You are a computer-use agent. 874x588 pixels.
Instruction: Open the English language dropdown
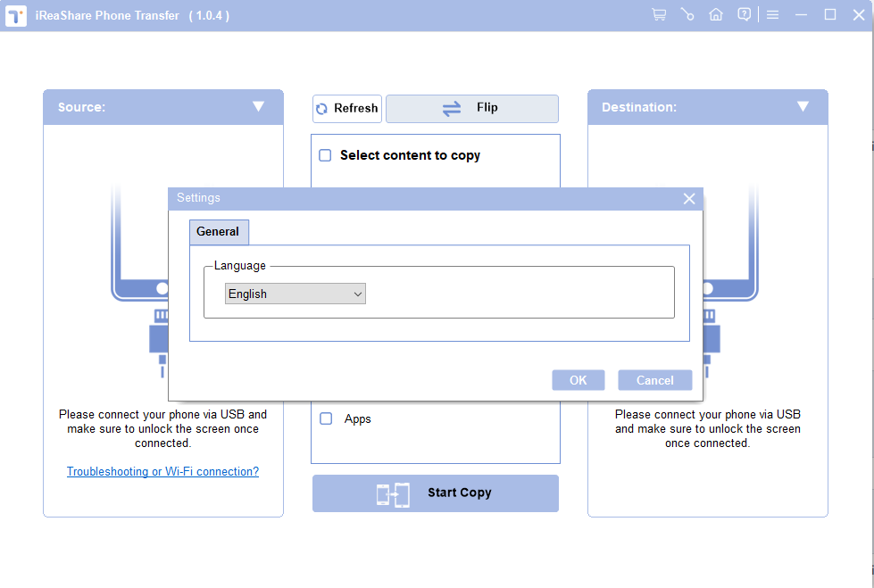click(x=295, y=294)
